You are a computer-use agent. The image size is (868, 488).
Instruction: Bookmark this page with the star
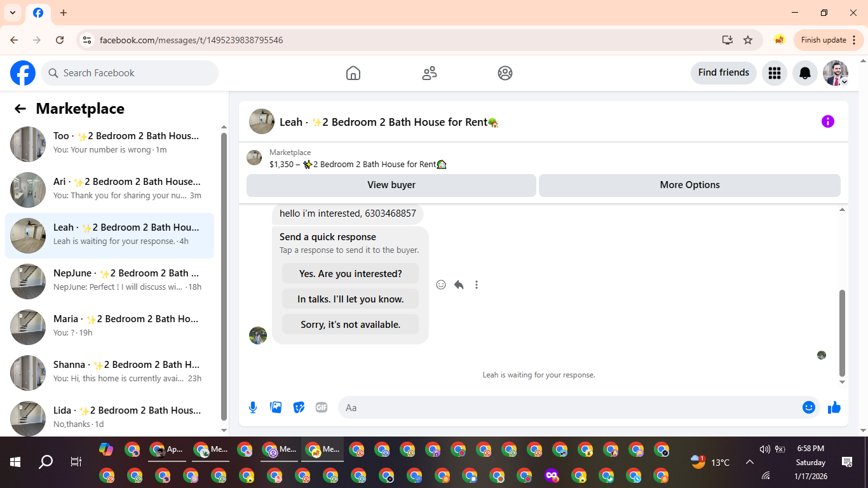pyautogui.click(x=748, y=40)
